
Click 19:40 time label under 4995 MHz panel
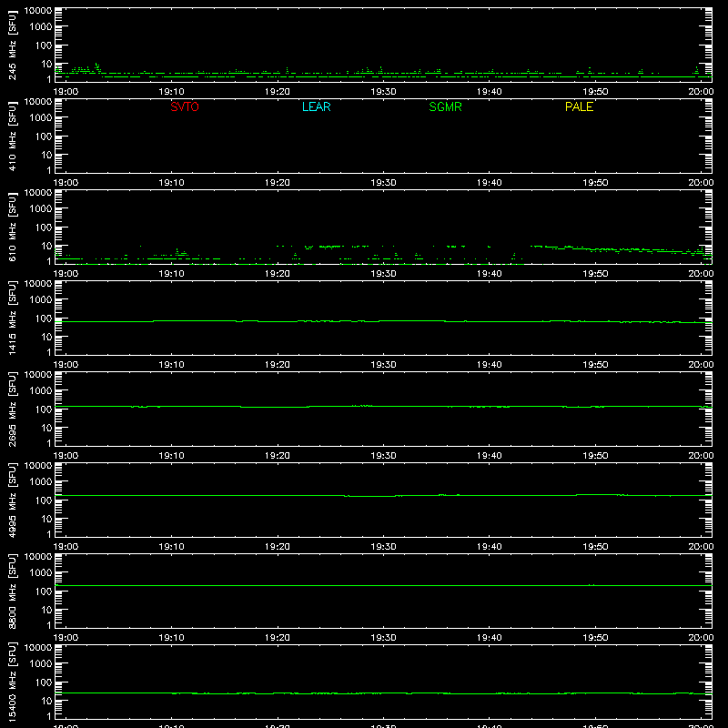point(490,547)
